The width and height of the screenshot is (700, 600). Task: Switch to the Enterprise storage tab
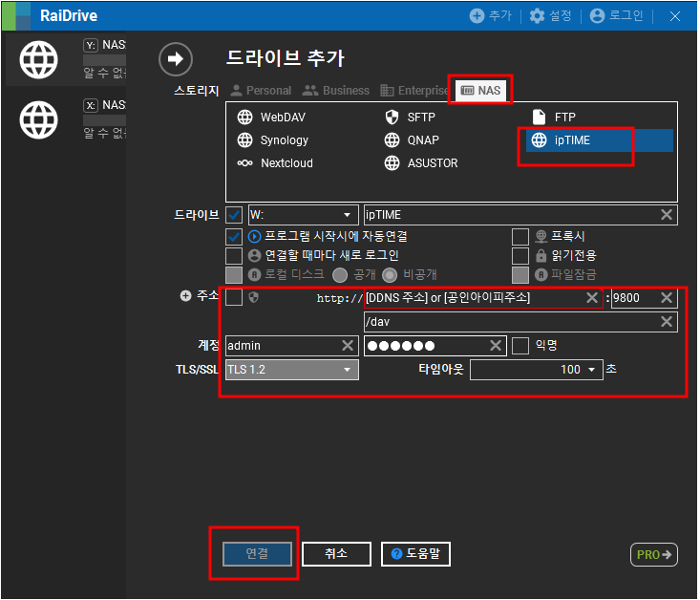(x=414, y=91)
